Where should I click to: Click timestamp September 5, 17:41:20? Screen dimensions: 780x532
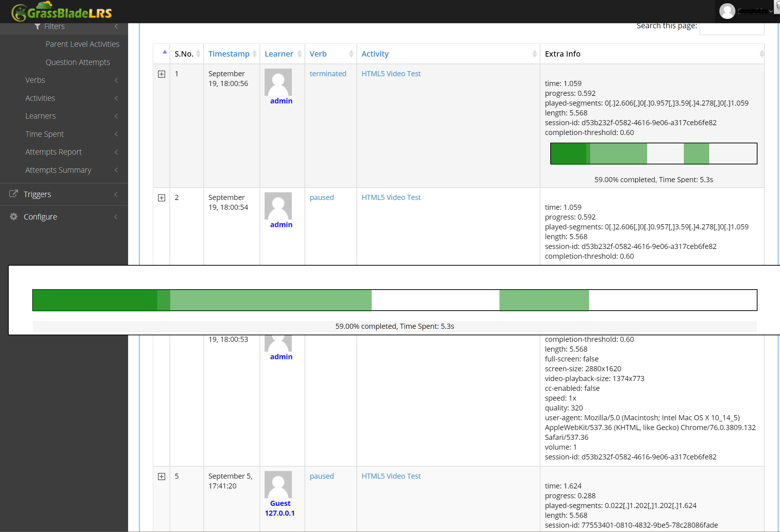tap(230, 481)
